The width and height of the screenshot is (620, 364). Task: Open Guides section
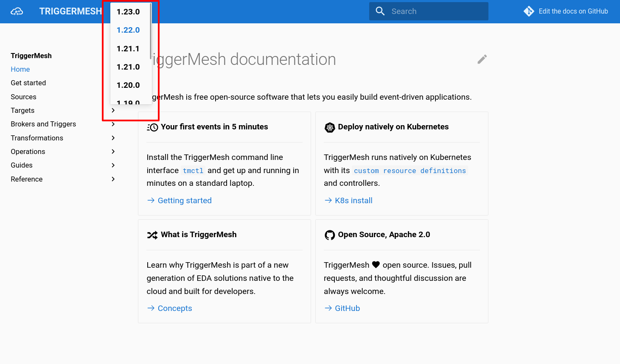click(x=22, y=165)
